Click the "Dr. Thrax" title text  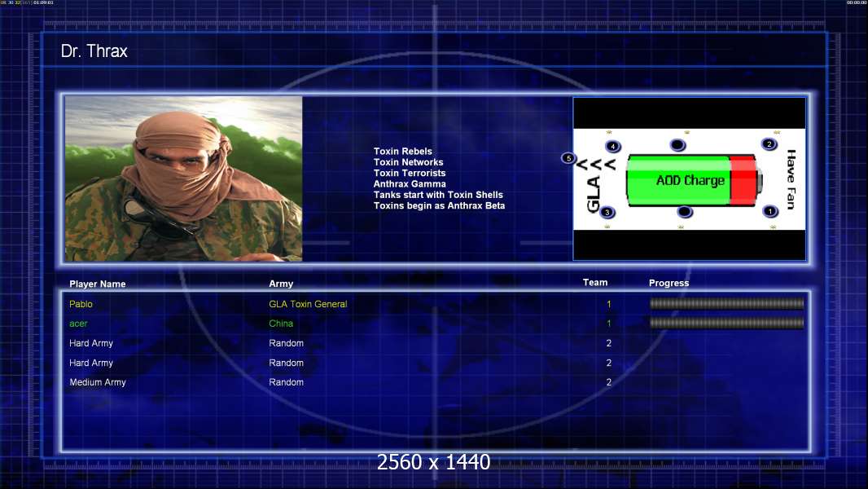click(94, 51)
